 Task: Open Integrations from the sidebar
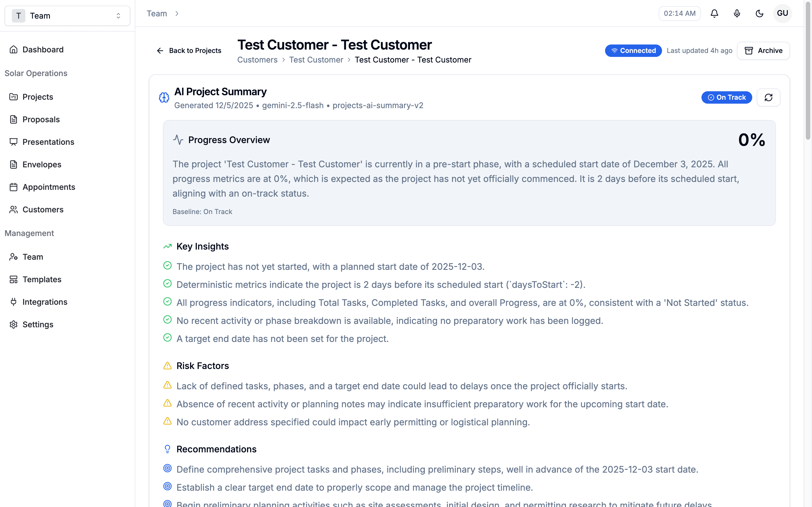click(45, 302)
